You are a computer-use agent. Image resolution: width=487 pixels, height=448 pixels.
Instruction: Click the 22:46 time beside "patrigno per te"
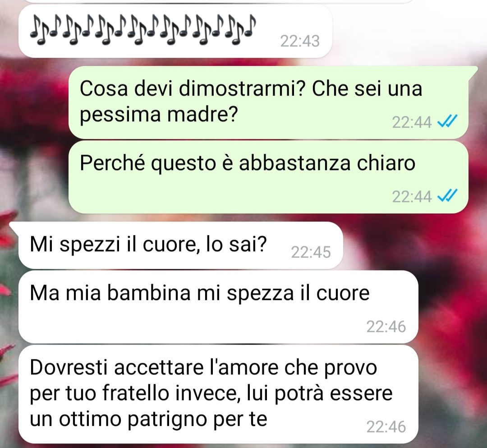pyautogui.click(x=386, y=426)
